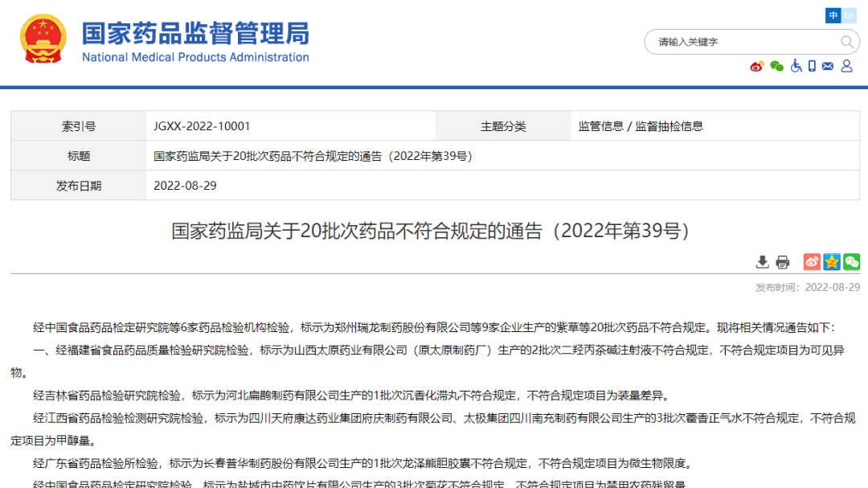
Task: Share the article to Weibo (red button)
Action: [x=813, y=262]
